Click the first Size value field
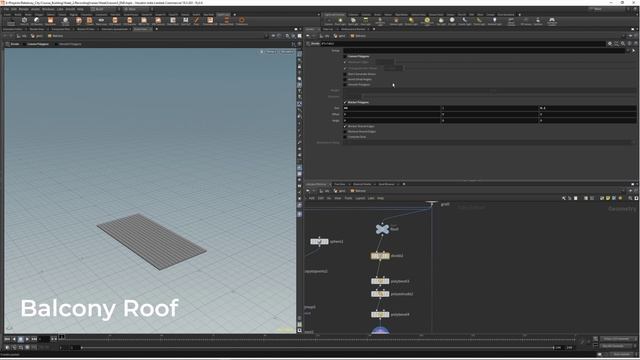Image resolution: width=640 pixels, height=360 pixels. coord(392,108)
